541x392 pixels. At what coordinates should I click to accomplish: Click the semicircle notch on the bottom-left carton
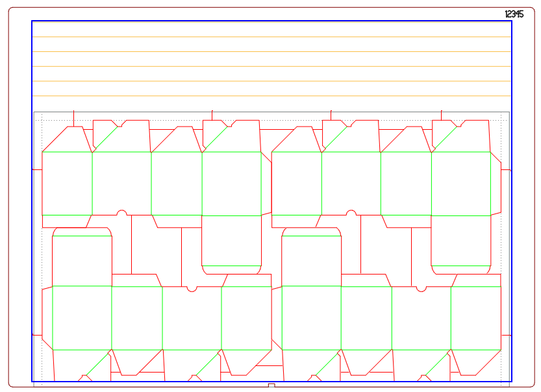coord(192,289)
